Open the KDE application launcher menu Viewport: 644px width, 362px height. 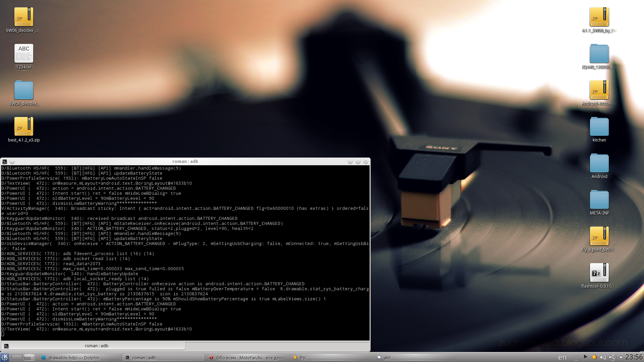[x=5, y=357]
